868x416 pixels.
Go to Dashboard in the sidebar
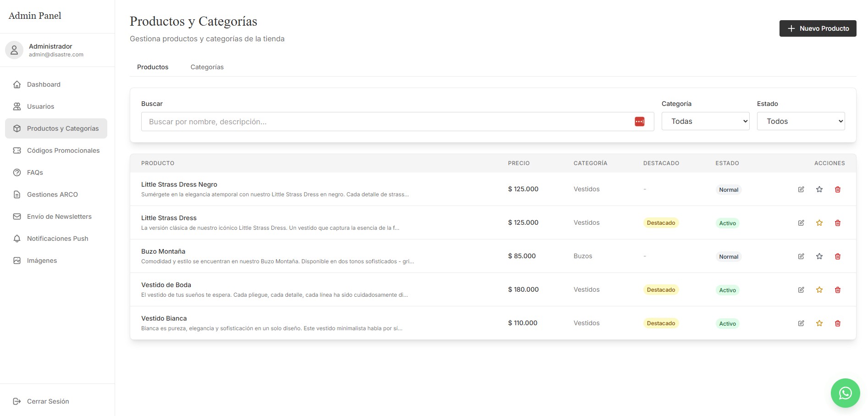click(x=56, y=84)
